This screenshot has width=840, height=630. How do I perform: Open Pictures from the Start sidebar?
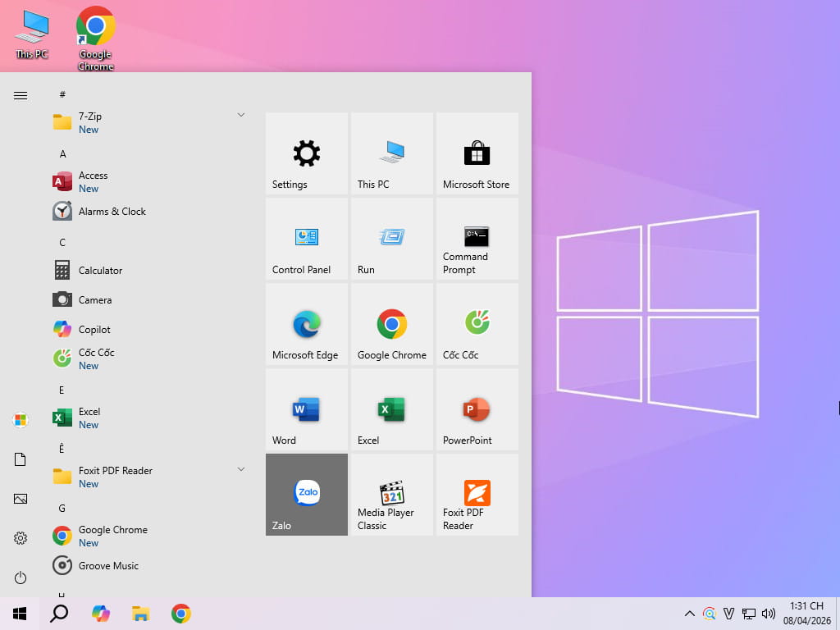click(21, 499)
